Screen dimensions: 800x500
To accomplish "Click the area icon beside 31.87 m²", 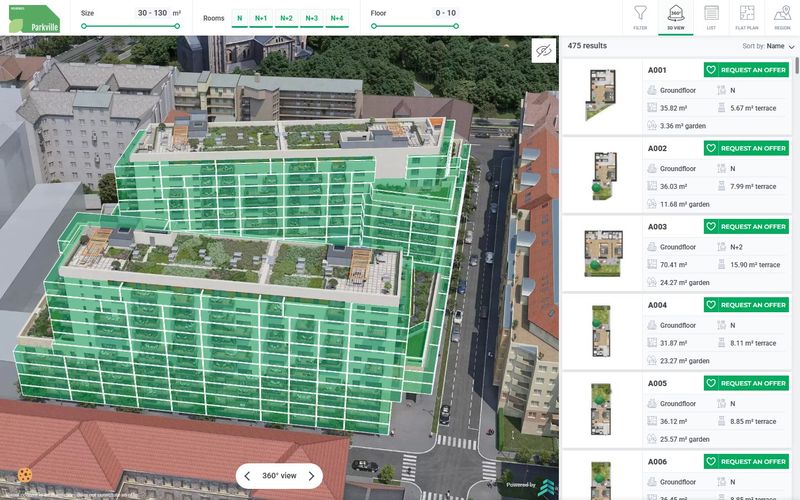I will (x=652, y=343).
